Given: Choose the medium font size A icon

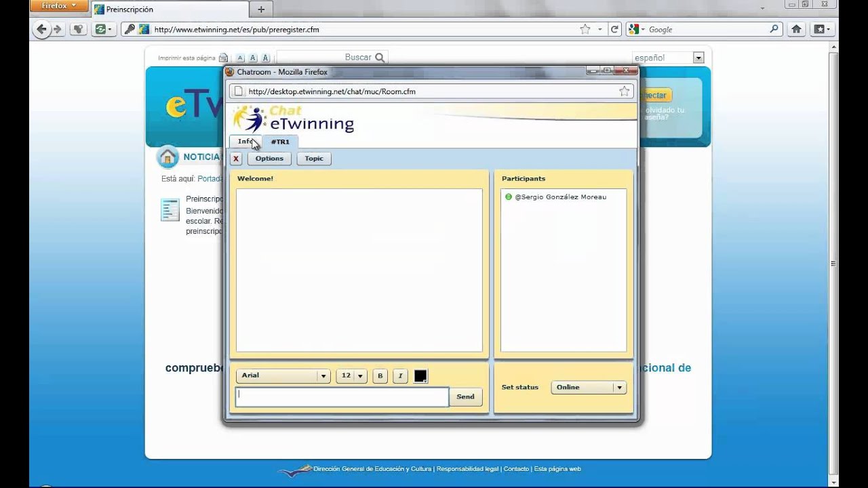Looking at the screenshot, I should (x=253, y=58).
